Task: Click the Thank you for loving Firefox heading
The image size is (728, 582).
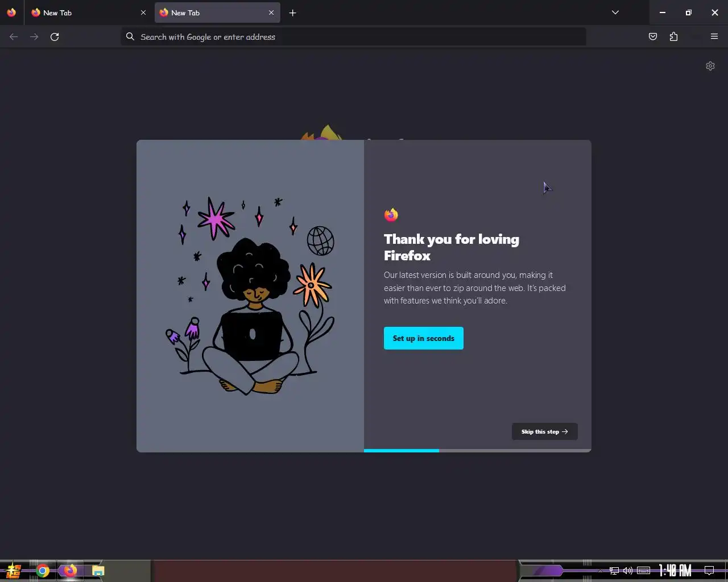Action: pyautogui.click(x=452, y=247)
